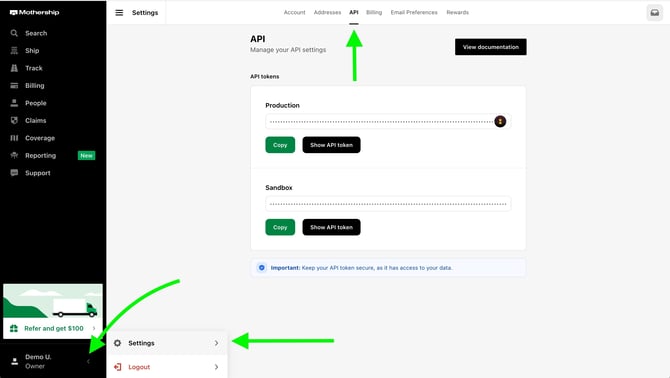Click the Search label in sidebar

[36, 33]
